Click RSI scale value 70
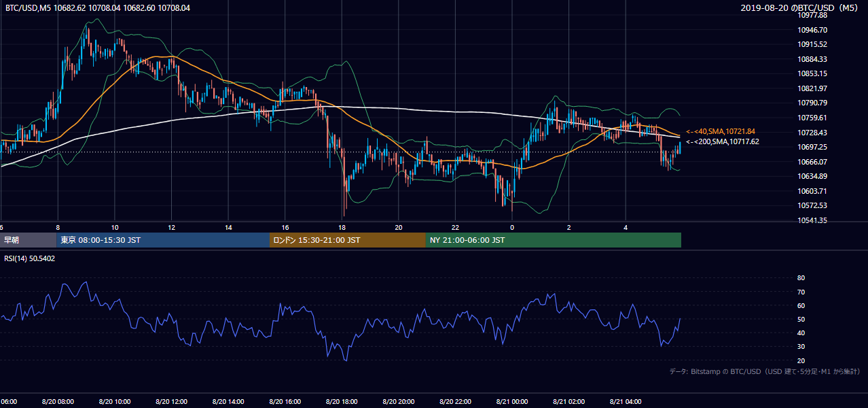 coord(801,292)
